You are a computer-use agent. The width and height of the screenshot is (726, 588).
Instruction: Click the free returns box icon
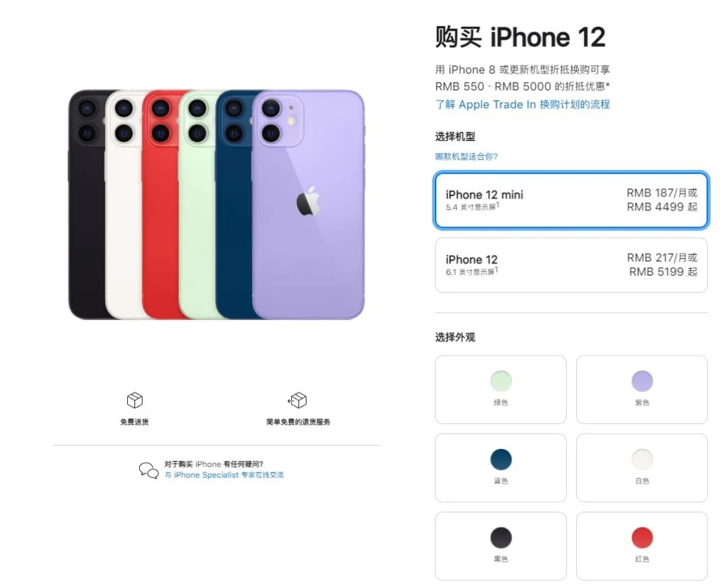[x=297, y=401]
